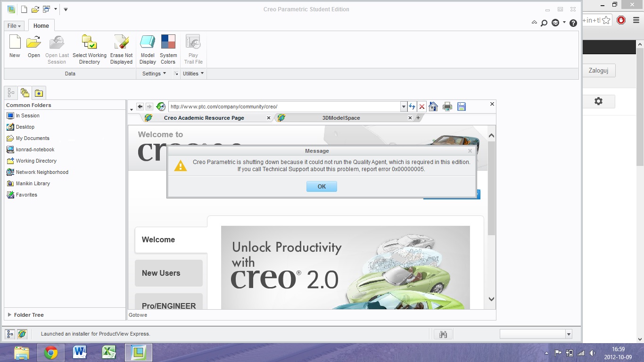This screenshot has height=362, width=644.
Task: Open the browser options dropdown arrow left of back button
Action: (131, 110)
